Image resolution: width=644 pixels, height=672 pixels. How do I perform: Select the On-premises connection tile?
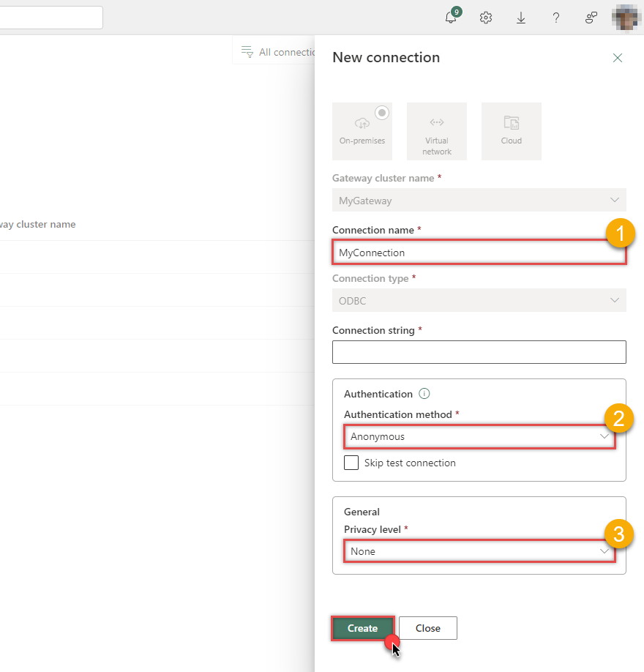point(362,131)
